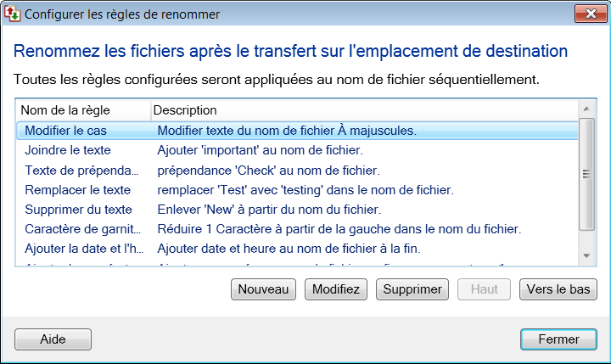Viewport: 611px width, 364px height.
Task: Select the 'Joindre le texte' rule
Action: pyautogui.click(x=68, y=150)
